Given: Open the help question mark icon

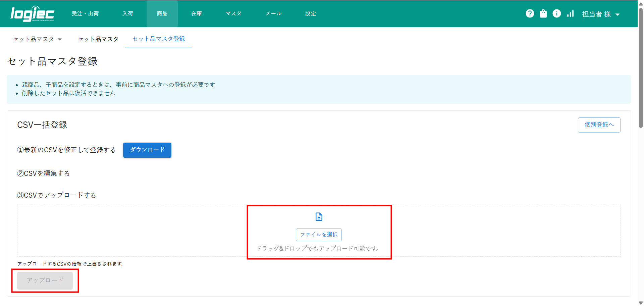Looking at the screenshot, I should tap(530, 13).
